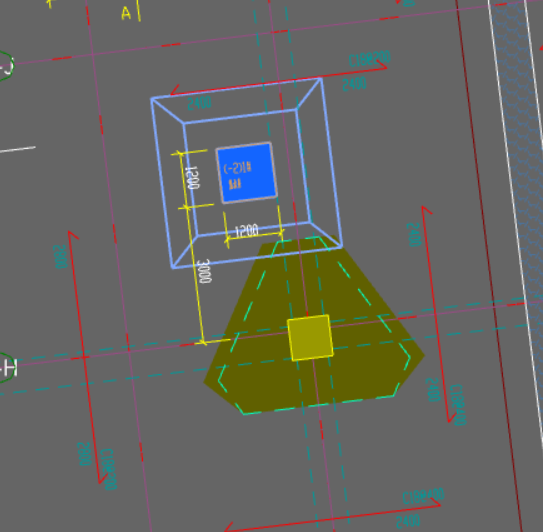
Task: Select the solid blue filled square
Action: [246, 172]
